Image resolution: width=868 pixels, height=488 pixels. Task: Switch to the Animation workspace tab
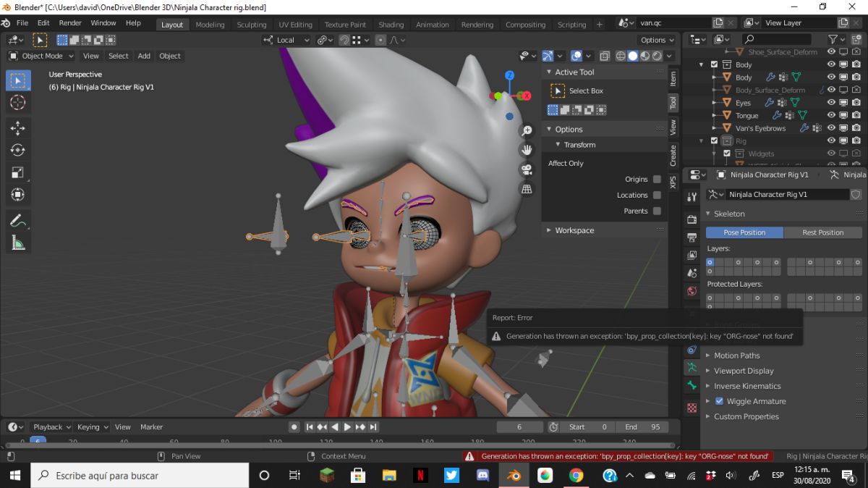click(x=433, y=25)
